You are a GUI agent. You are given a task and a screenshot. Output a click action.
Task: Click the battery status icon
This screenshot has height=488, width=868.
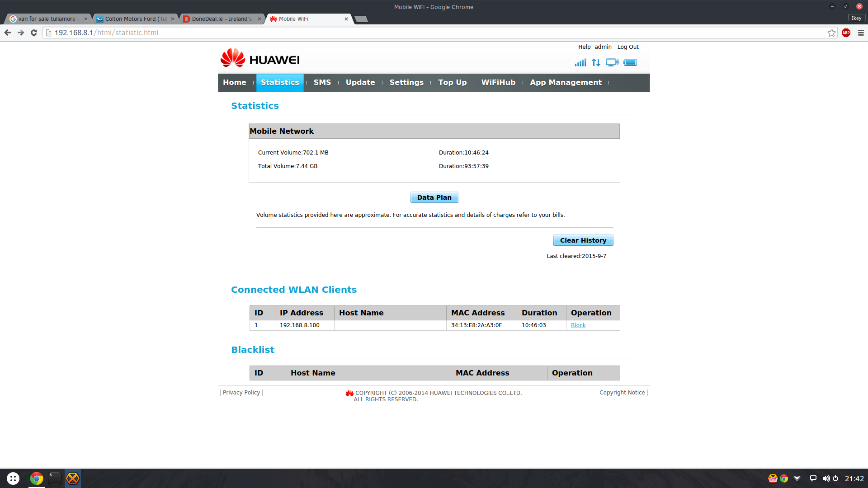630,62
